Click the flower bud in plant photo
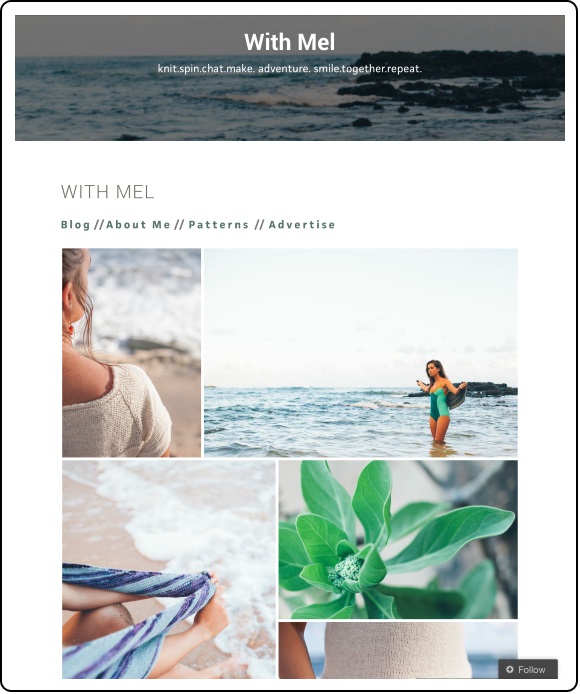This screenshot has height=694, width=580. [347, 572]
